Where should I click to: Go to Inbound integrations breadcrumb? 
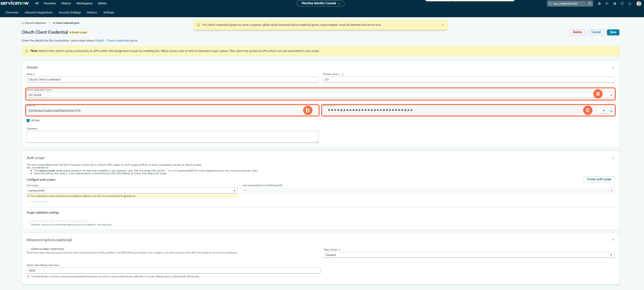tap(35, 23)
